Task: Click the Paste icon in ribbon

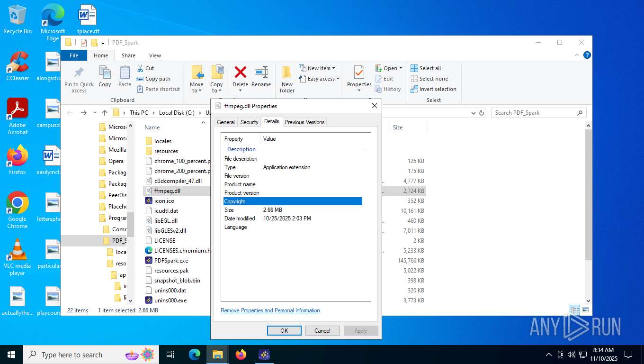Action: pos(125,73)
